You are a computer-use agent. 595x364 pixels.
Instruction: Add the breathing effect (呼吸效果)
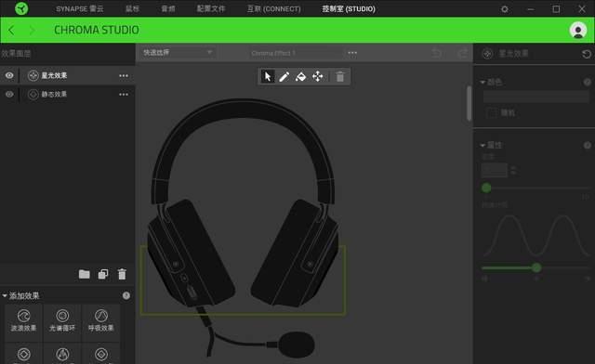coord(101,320)
